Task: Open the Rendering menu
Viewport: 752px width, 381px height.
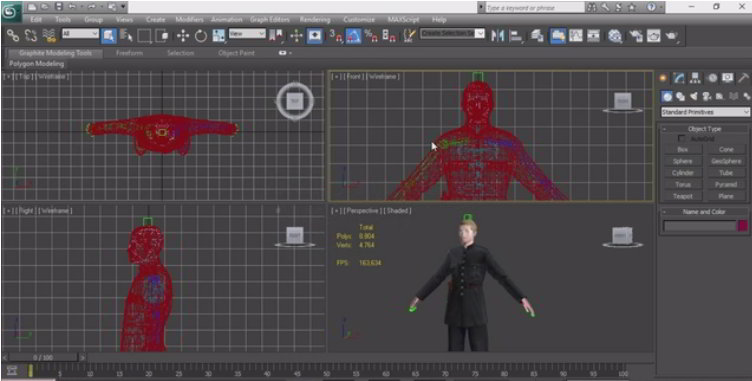Action: (315, 20)
